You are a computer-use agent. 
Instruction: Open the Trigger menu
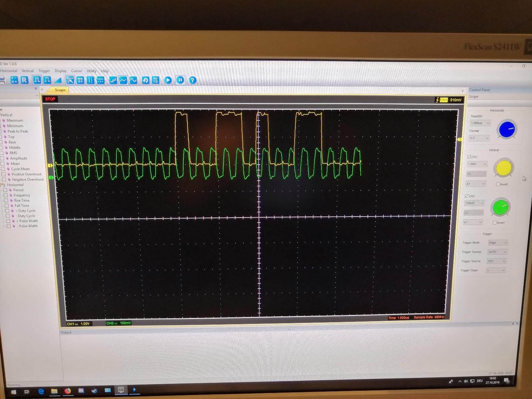(44, 71)
